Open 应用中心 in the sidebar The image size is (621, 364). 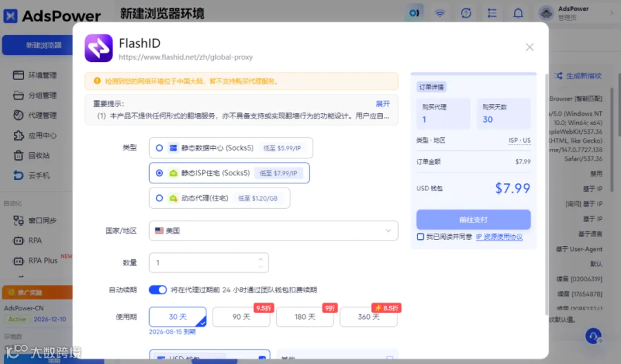point(35,135)
